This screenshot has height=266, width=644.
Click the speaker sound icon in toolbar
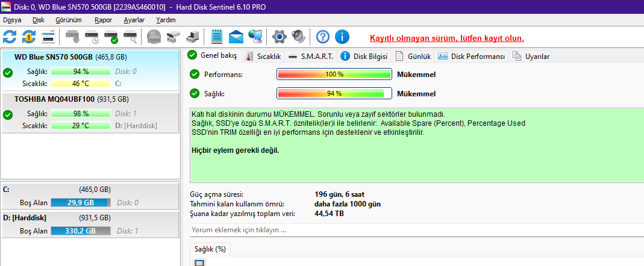click(x=299, y=37)
